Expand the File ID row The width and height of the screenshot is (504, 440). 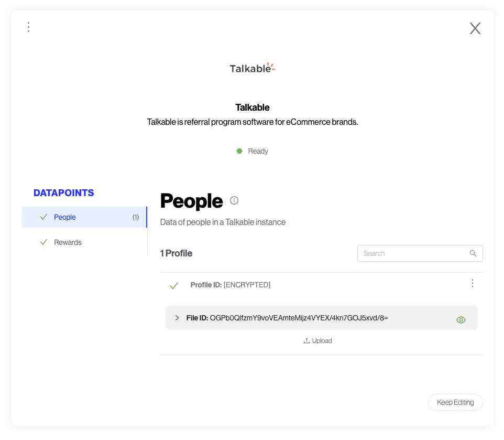[x=177, y=318]
